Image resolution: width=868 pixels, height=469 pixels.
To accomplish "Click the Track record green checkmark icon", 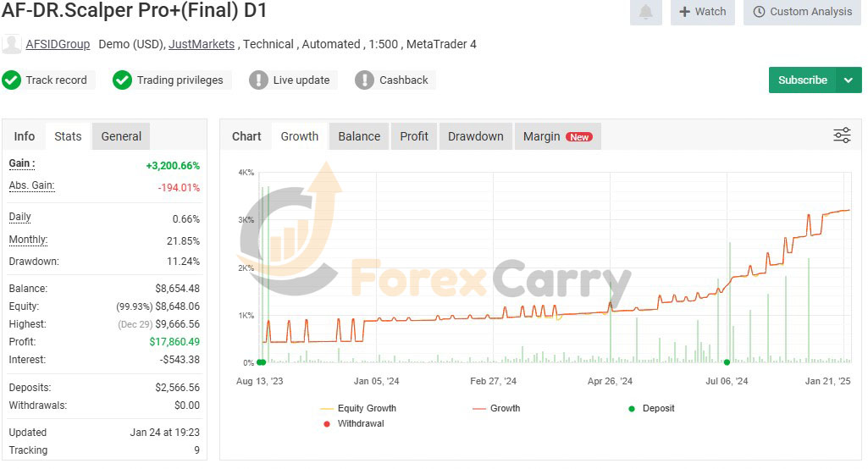I will (12, 80).
